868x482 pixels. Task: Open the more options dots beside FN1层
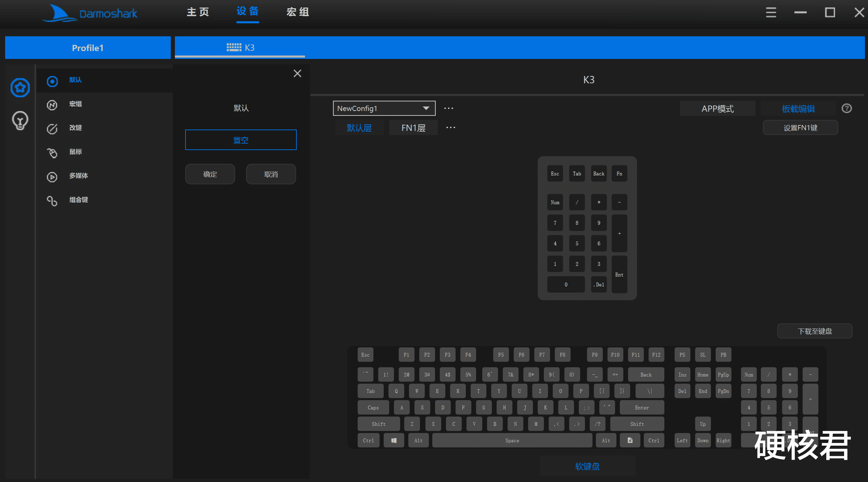(x=450, y=127)
